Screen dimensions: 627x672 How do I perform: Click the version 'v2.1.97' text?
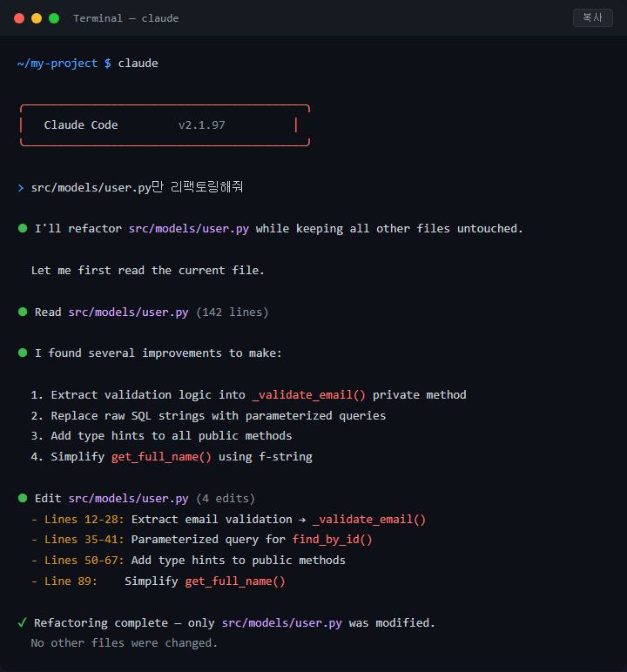coord(201,125)
